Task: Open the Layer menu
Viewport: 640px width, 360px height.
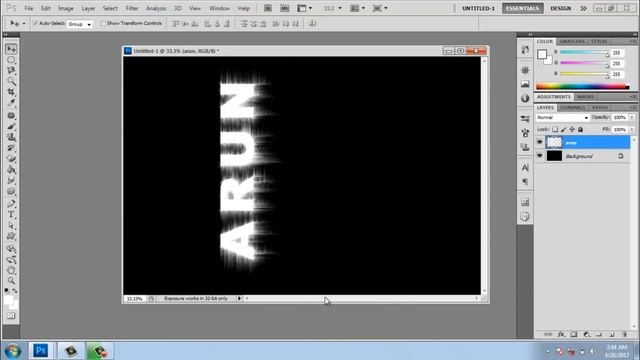Action: (x=88, y=8)
